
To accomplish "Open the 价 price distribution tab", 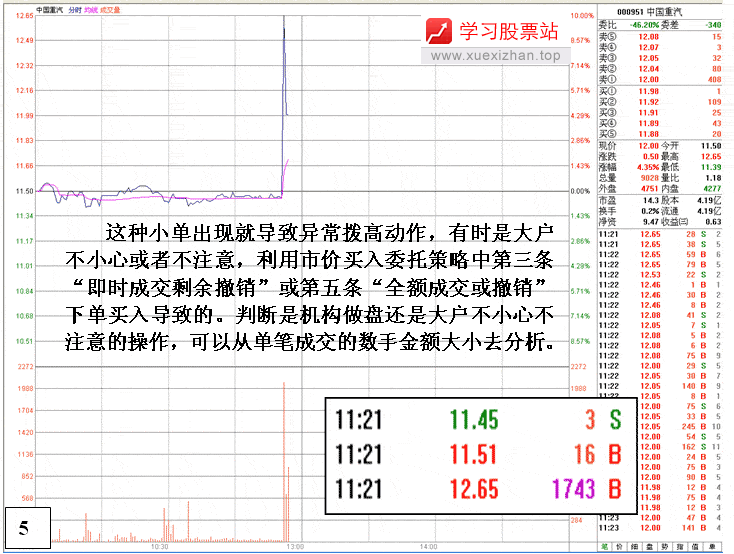I will click(620, 547).
